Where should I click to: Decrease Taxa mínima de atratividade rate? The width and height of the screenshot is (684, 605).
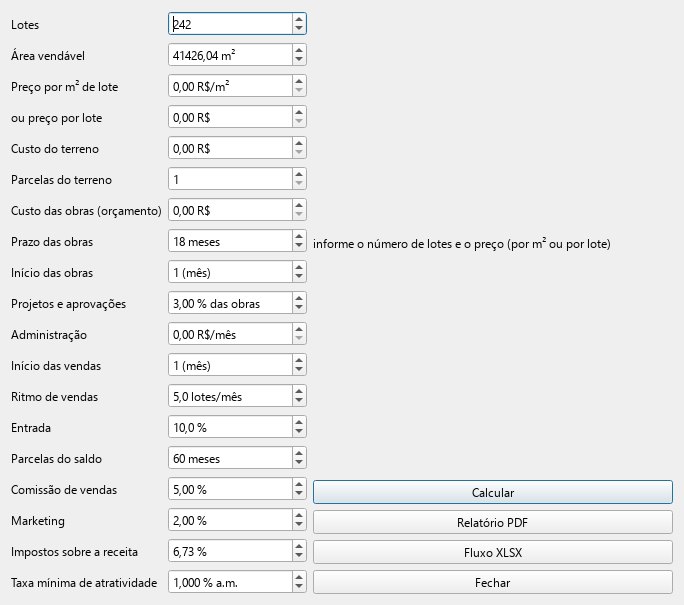pos(299,586)
